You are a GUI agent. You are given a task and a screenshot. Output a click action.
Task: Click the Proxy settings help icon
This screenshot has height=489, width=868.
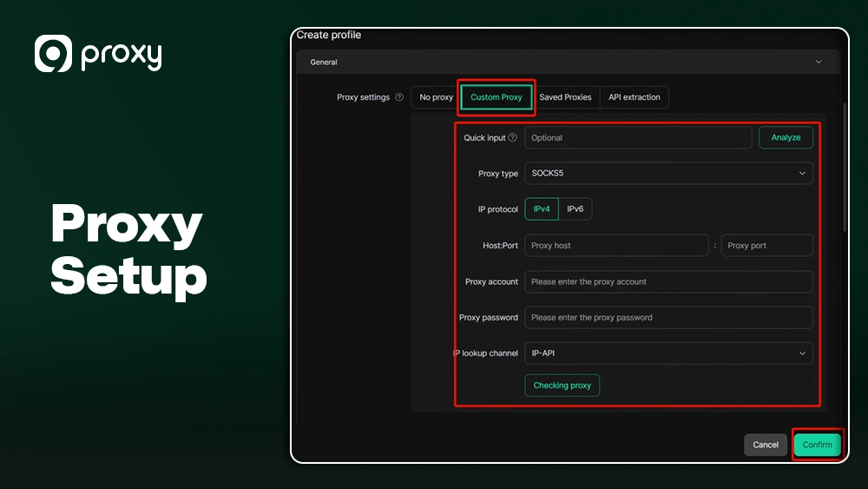click(399, 97)
